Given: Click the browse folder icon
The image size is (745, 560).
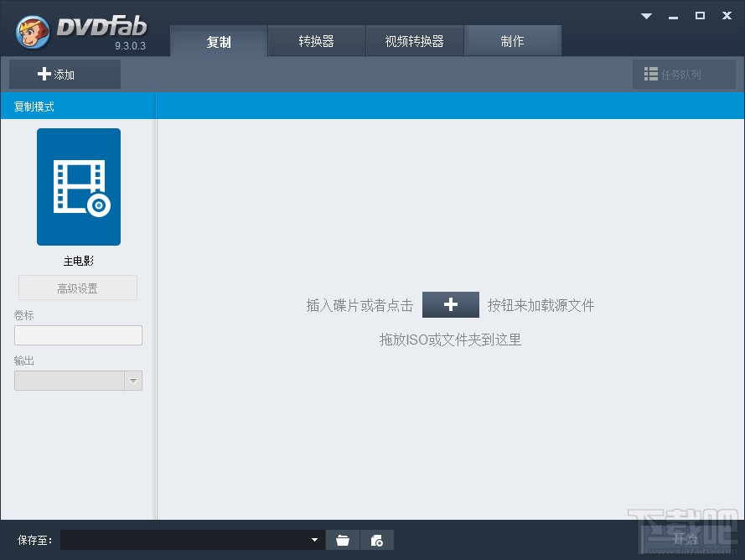Looking at the screenshot, I should click(343, 540).
